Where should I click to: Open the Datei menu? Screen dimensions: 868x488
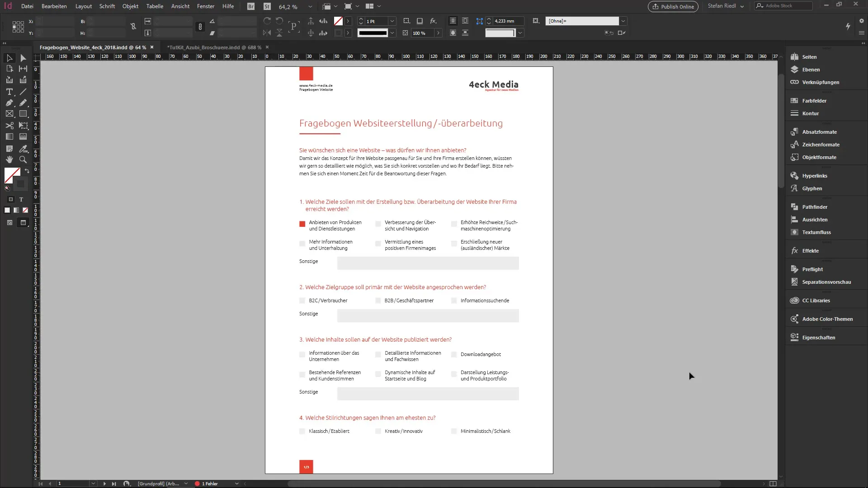(27, 6)
